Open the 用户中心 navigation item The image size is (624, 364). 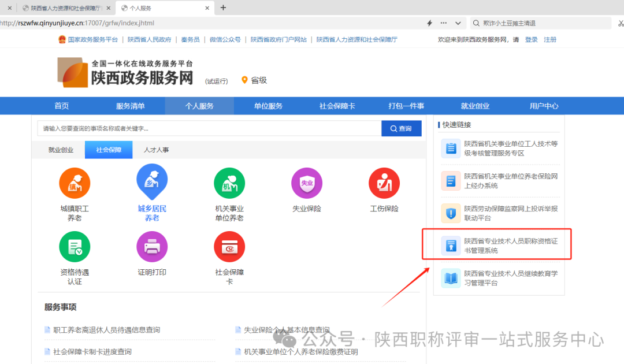coord(544,106)
